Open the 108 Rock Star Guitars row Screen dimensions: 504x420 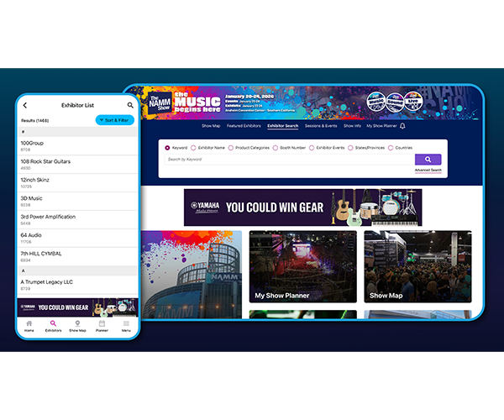point(77,164)
